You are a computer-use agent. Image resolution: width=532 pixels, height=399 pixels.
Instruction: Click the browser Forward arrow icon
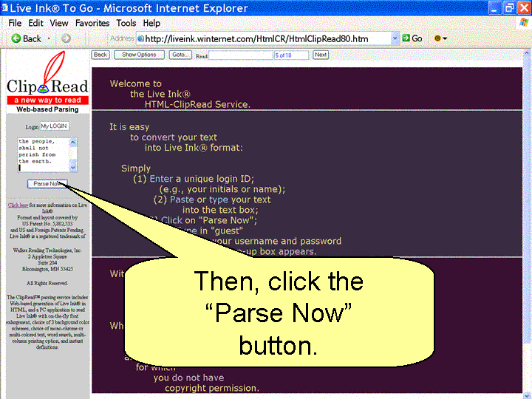66,38
